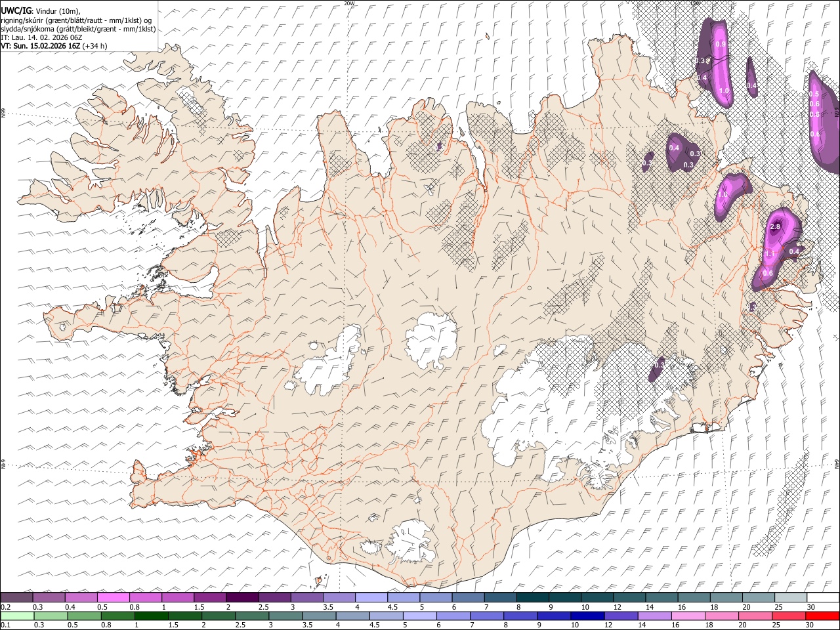The image size is (840, 630).
Task: Click the 'IT: Lau. 14. 02. 2026 06Z' line
Action: coord(41,37)
